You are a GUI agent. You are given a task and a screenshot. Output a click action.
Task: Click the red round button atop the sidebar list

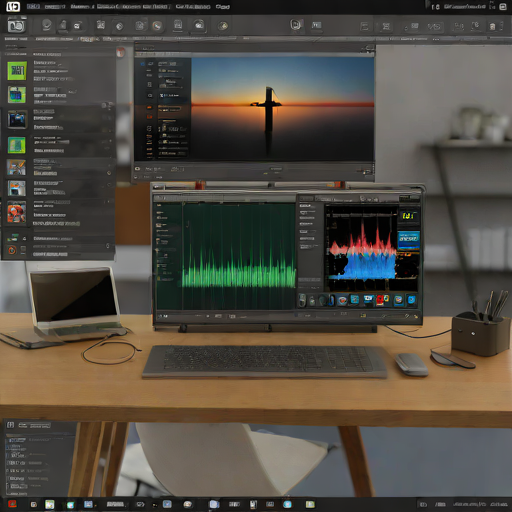click(121, 52)
